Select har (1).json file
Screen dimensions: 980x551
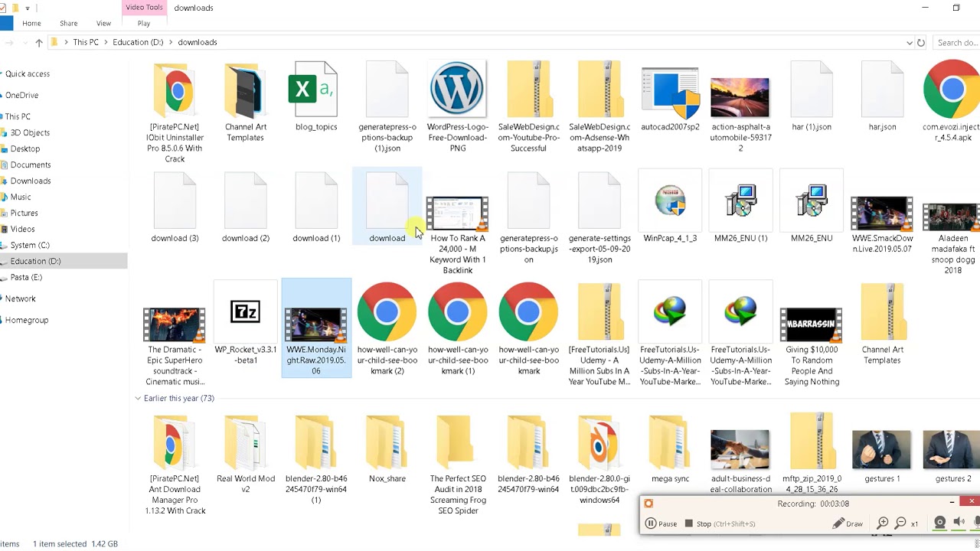pyautogui.click(x=812, y=97)
